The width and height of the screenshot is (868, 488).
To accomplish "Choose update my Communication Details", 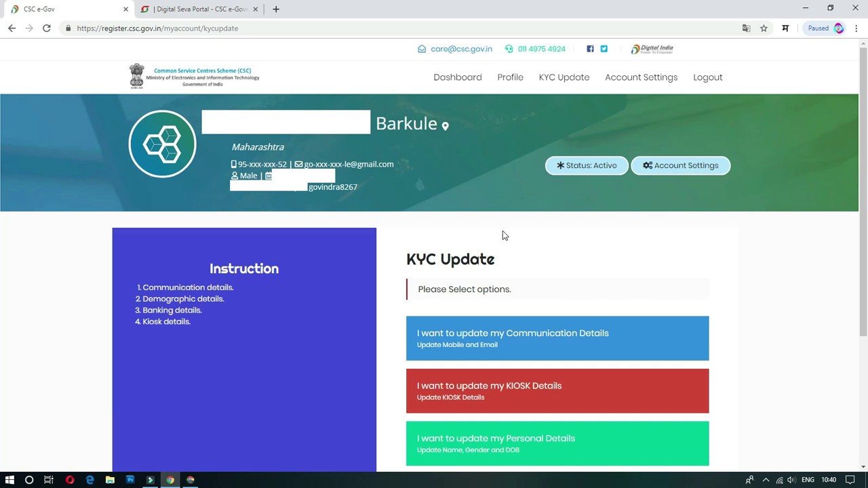I will [557, 338].
